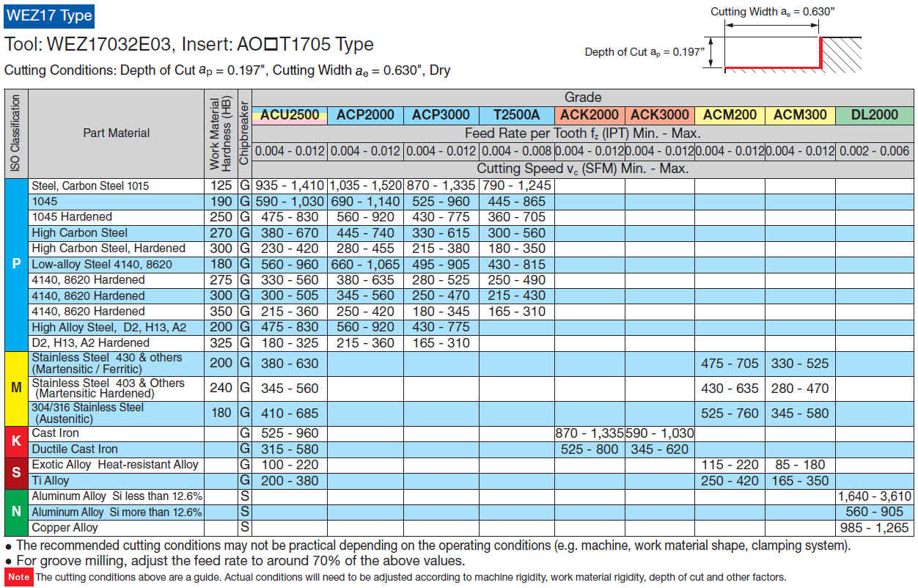Click the ACU2500 grade column header
The height and width of the screenshot is (588, 918).
(x=290, y=114)
